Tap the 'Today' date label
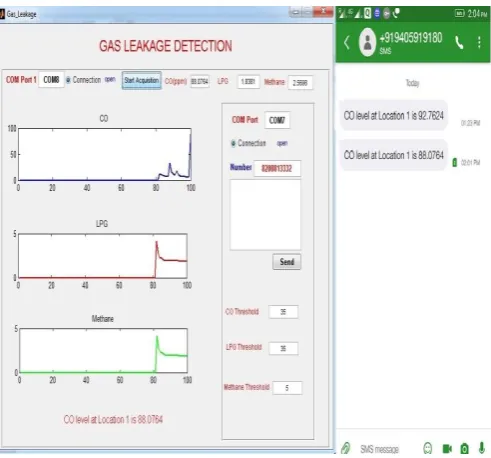 pyautogui.click(x=412, y=83)
